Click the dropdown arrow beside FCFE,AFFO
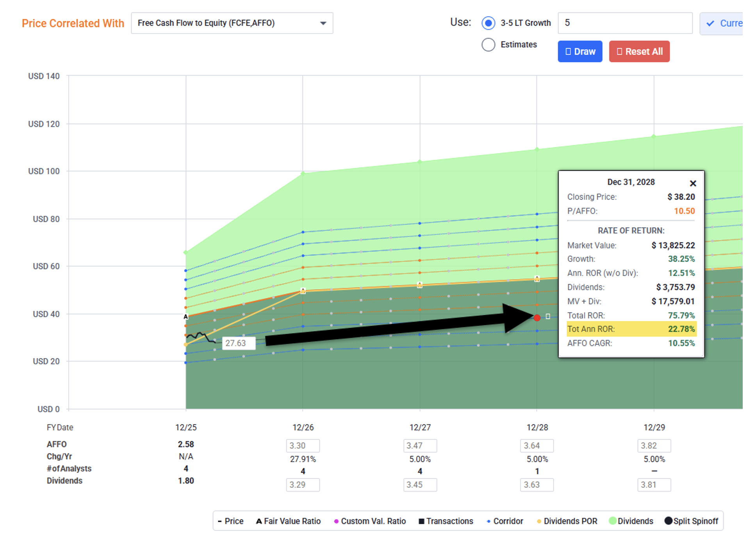Viewport: 756px width, 549px height. pyautogui.click(x=323, y=23)
